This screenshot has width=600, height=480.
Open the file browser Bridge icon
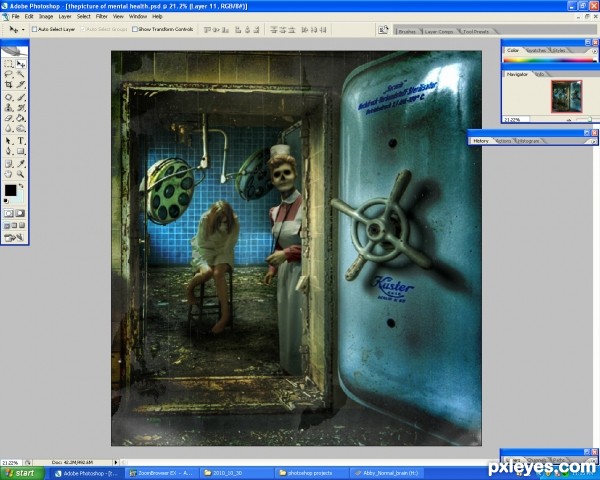click(383, 30)
